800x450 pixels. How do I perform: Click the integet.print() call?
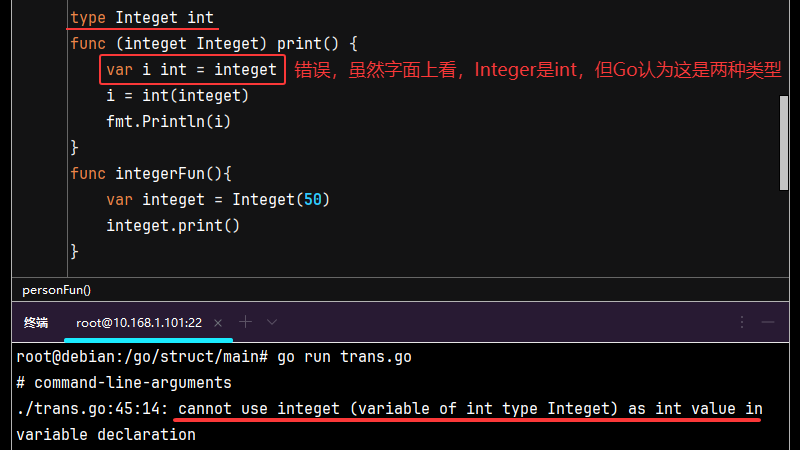[173, 226]
